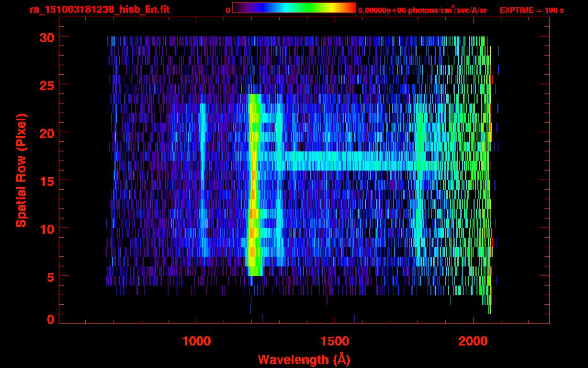Click the rainbow intensity color bar

pos(294,8)
